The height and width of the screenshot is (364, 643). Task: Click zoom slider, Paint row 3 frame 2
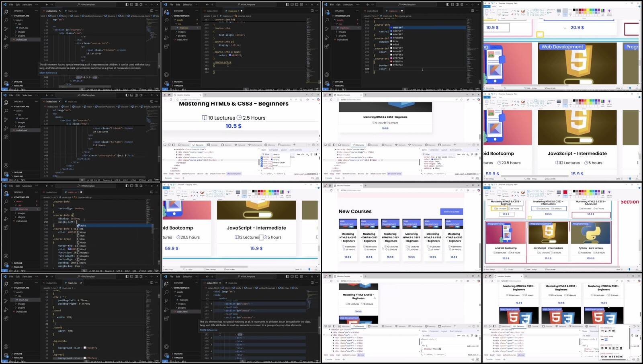pyautogui.click(x=308, y=270)
